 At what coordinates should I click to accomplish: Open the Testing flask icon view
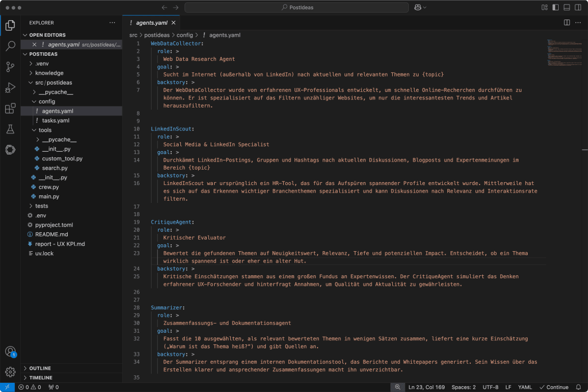[10, 129]
